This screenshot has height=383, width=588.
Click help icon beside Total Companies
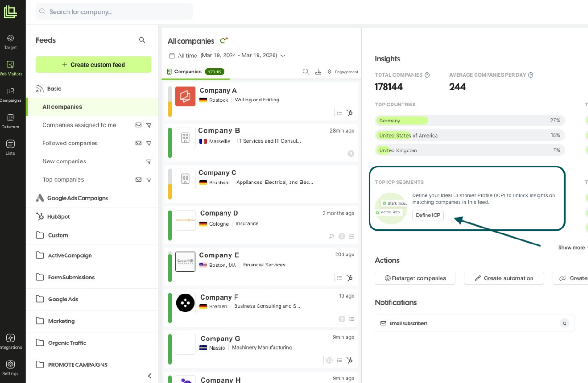click(x=427, y=75)
